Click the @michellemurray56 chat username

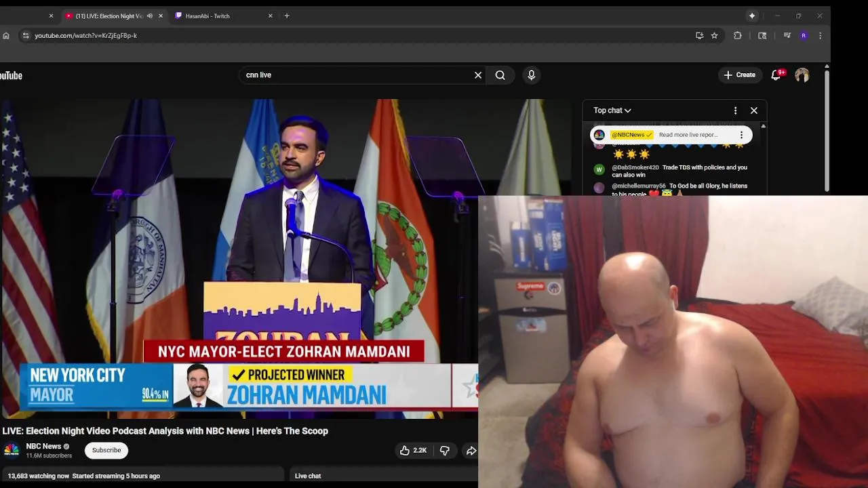click(x=639, y=186)
